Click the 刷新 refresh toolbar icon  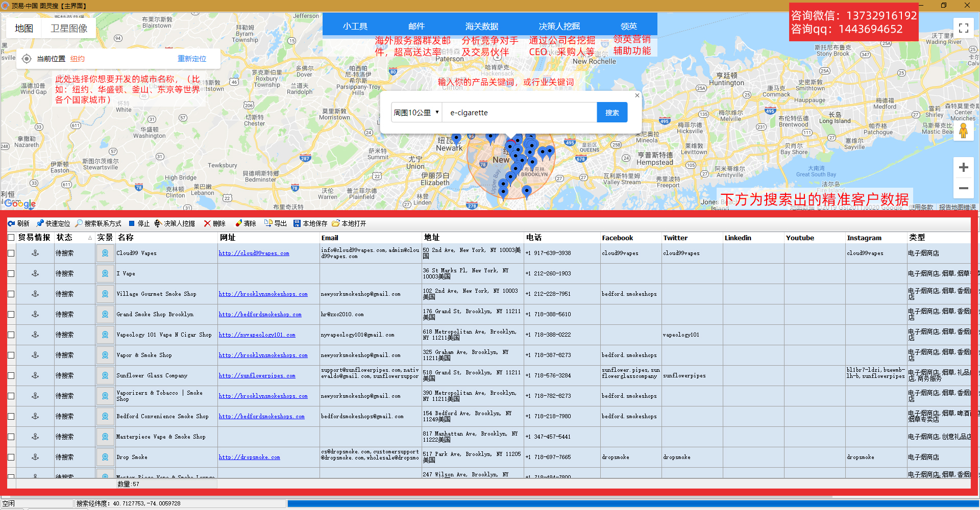18,223
